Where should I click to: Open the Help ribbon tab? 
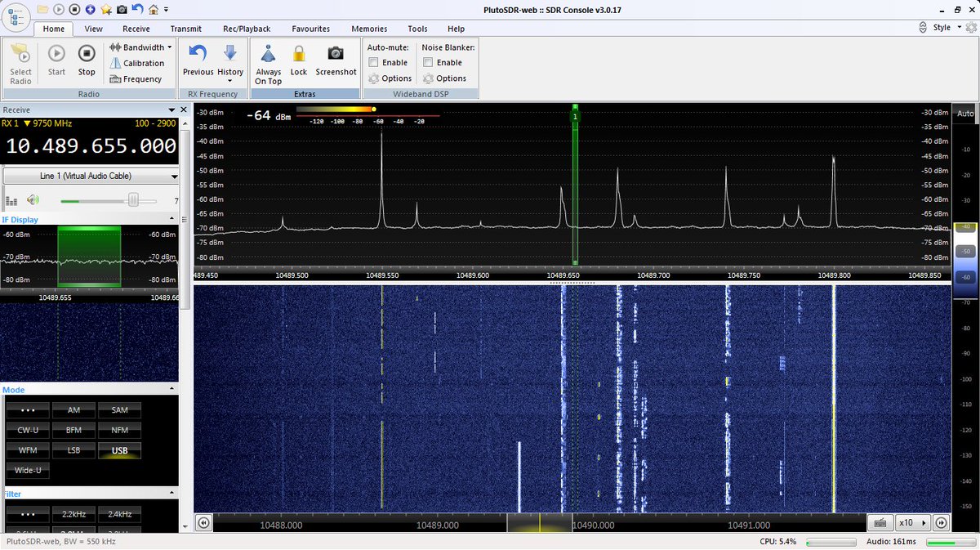456,29
